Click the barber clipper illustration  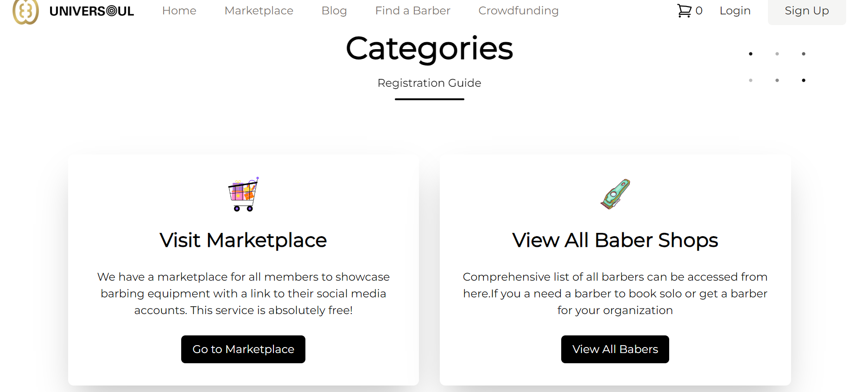point(615,194)
